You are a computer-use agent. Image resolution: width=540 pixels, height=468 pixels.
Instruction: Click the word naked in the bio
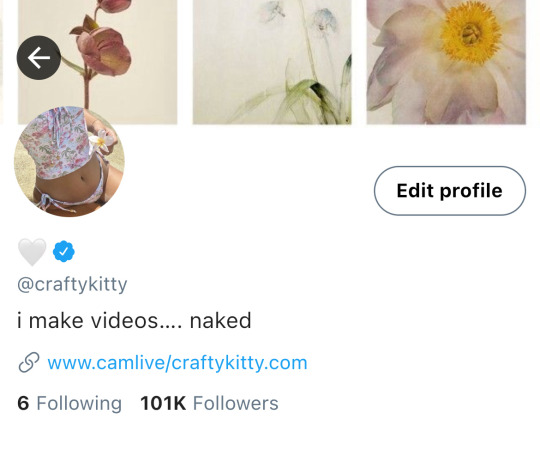(220, 321)
